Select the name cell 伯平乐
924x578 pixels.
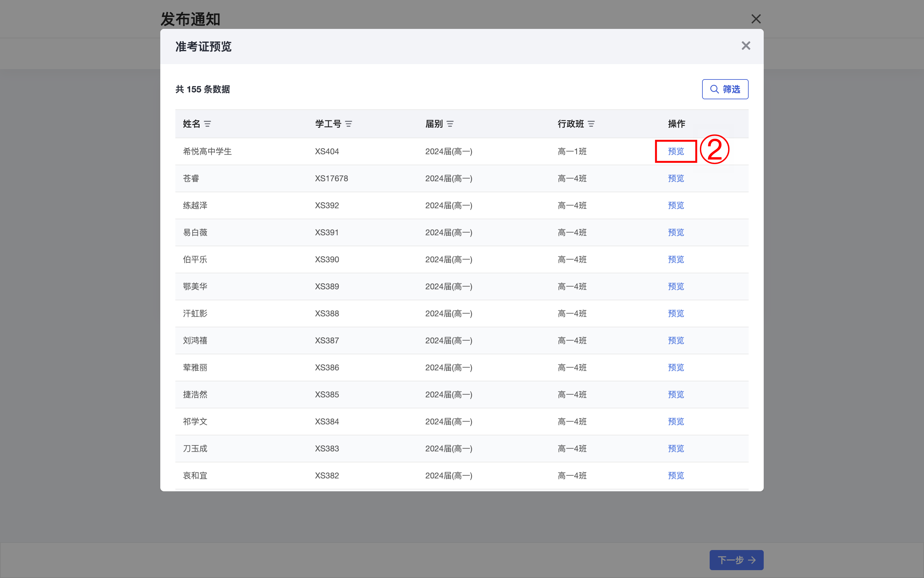[x=195, y=259]
